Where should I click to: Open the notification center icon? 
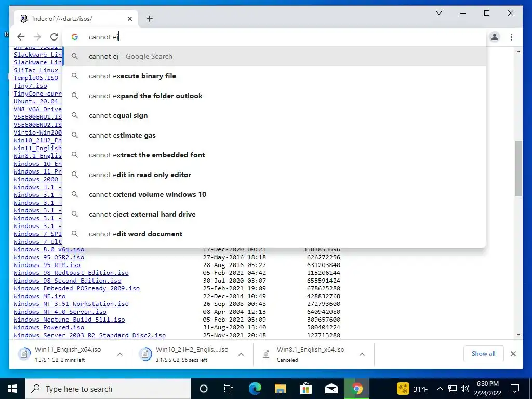pos(515,389)
